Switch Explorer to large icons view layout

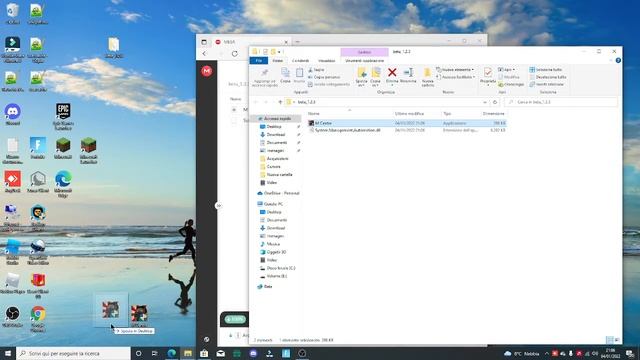[x=617, y=340]
